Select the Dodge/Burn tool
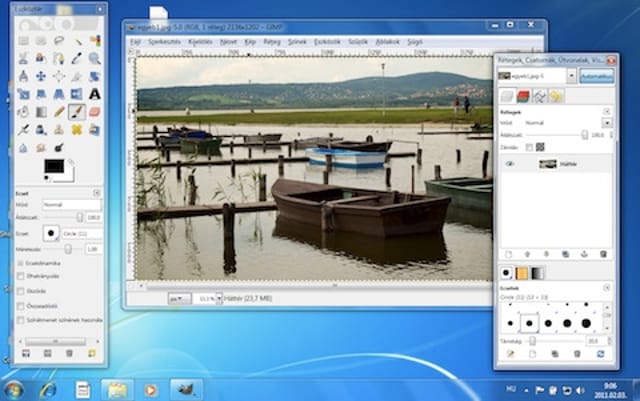640x401 pixels. point(59,147)
